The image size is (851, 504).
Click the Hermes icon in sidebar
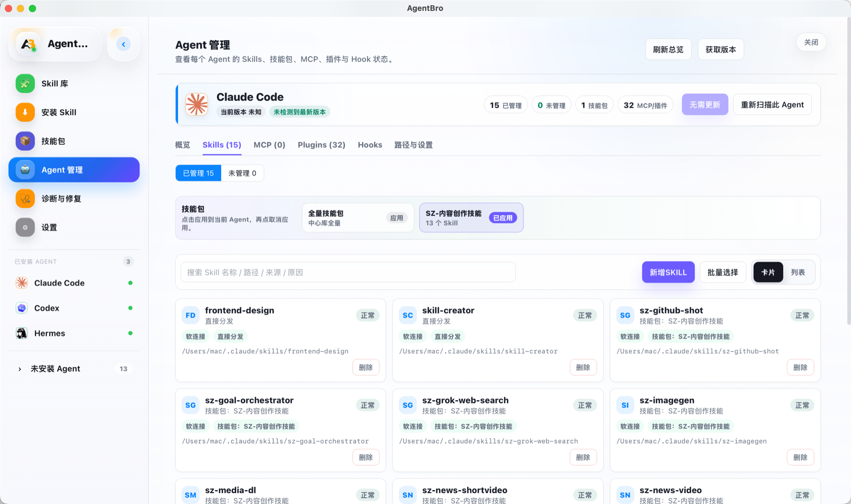point(21,333)
